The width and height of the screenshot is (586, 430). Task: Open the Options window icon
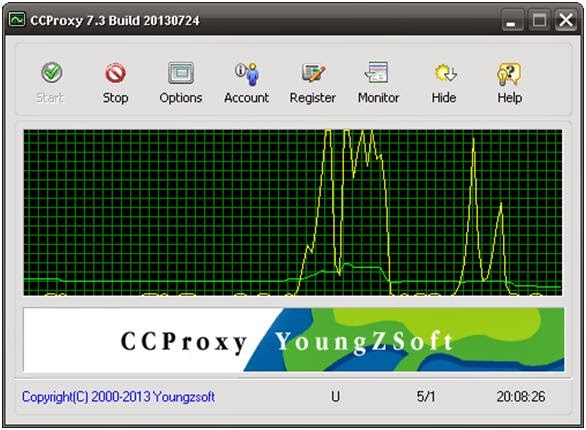pyautogui.click(x=181, y=72)
